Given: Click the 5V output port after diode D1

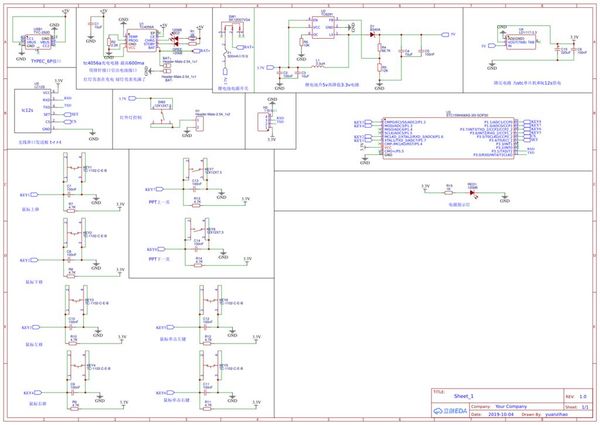Looking at the screenshot, I should 448,34.
